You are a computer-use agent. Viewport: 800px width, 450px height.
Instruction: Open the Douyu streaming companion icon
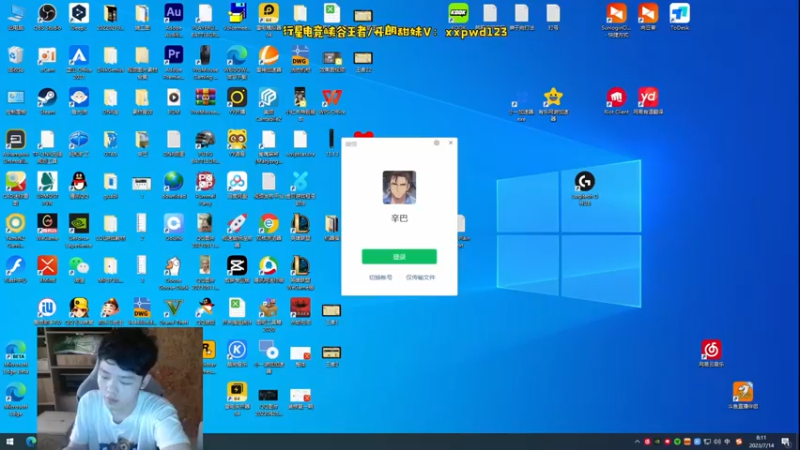743,392
